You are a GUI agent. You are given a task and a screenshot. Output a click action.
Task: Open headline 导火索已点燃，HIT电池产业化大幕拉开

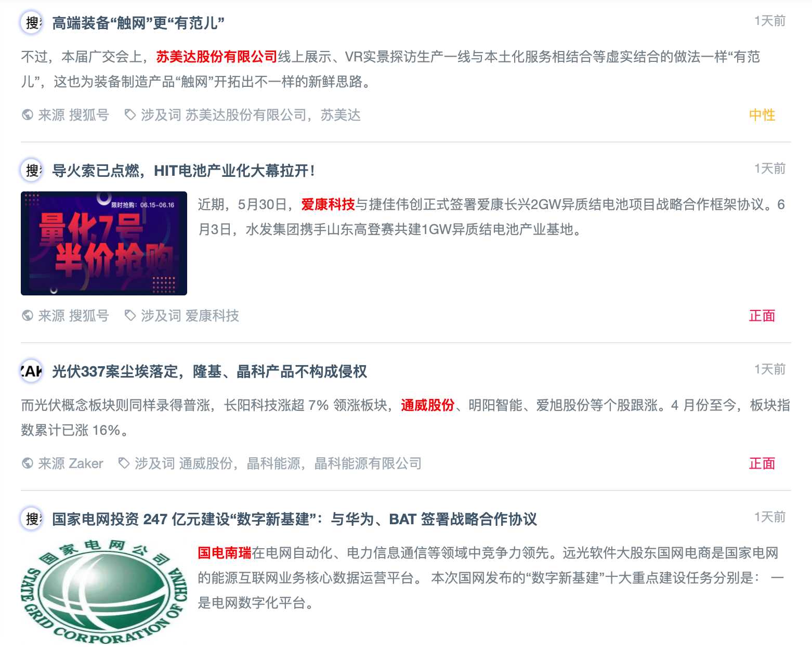184,171
